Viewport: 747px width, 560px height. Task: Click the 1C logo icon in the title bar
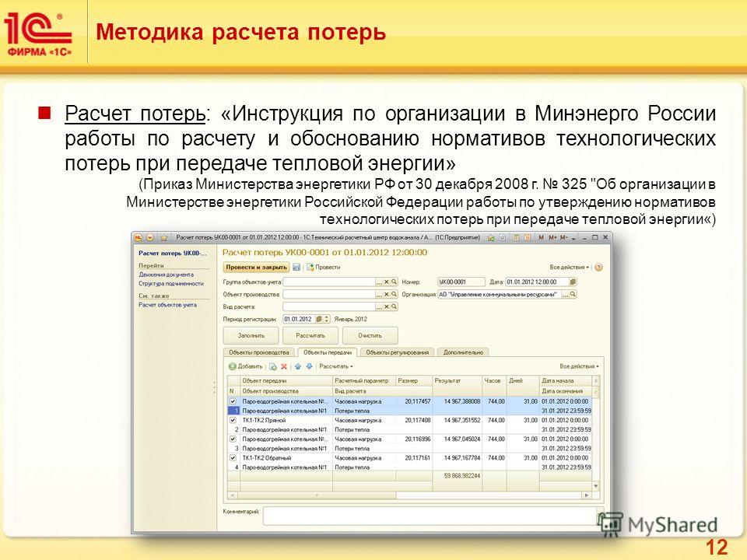tap(139, 237)
